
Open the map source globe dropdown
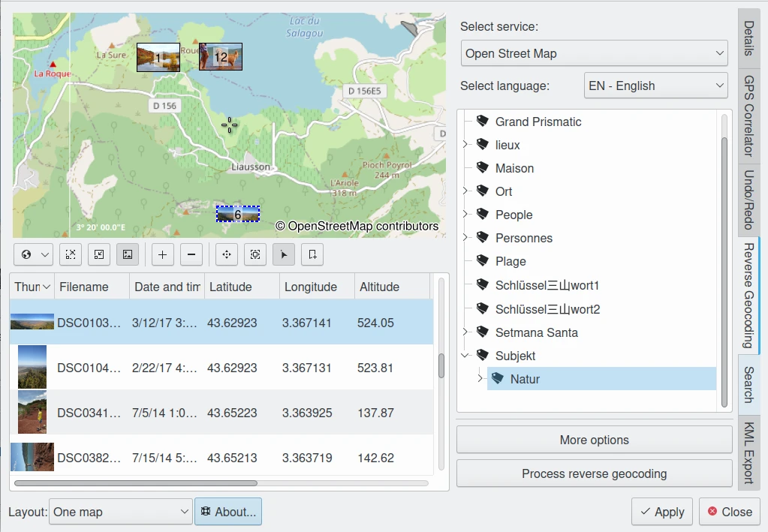click(x=34, y=255)
